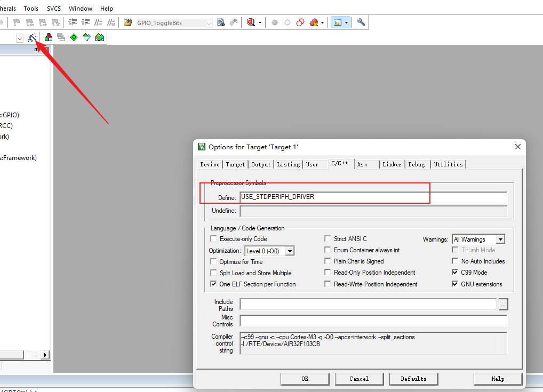This screenshot has width=543, height=392.
Task: Open the SVCS menu
Action: tap(53, 9)
